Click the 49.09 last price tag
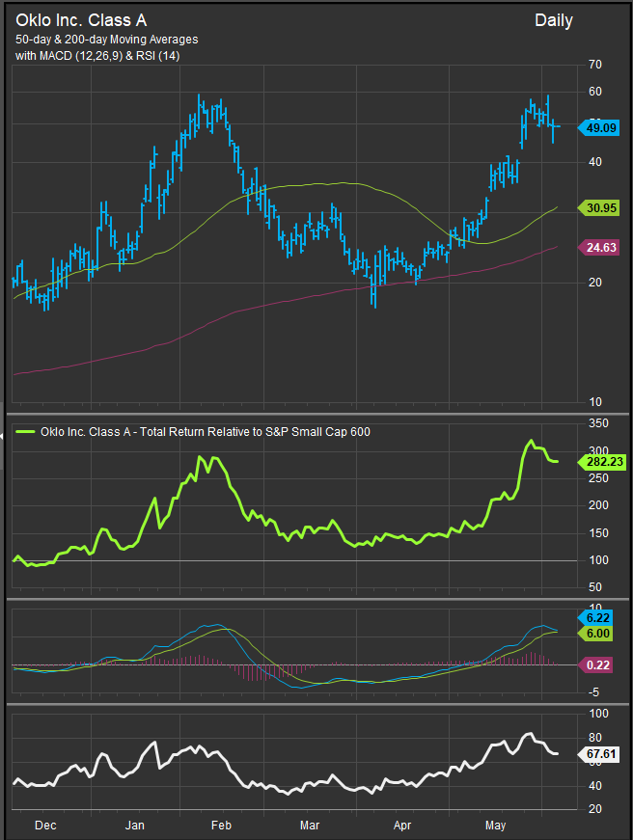 point(598,128)
